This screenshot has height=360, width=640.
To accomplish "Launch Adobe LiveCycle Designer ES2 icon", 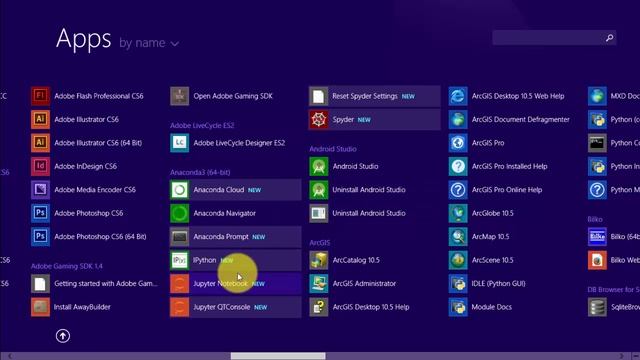I will [x=180, y=143].
